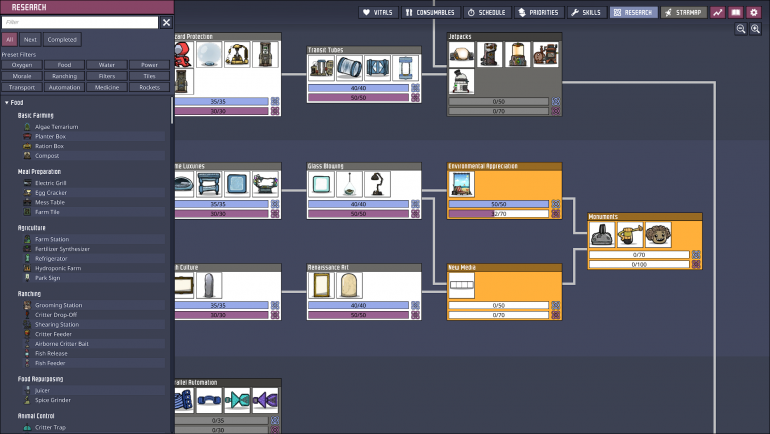Image resolution: width=770 pixels, height=434 pixels.
Task: Open the Vitals panel
Action: point(378,12)
